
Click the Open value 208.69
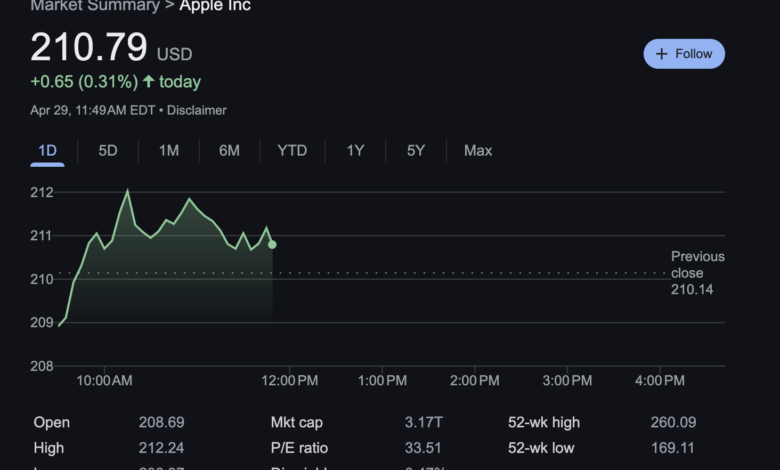[x=161, y=422]
